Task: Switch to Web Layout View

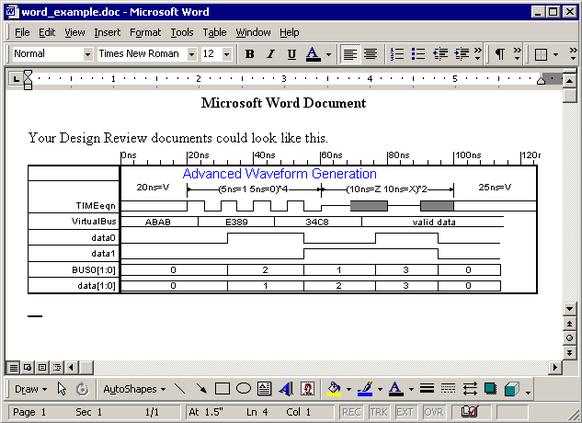Action: click(x=27, y=368)
